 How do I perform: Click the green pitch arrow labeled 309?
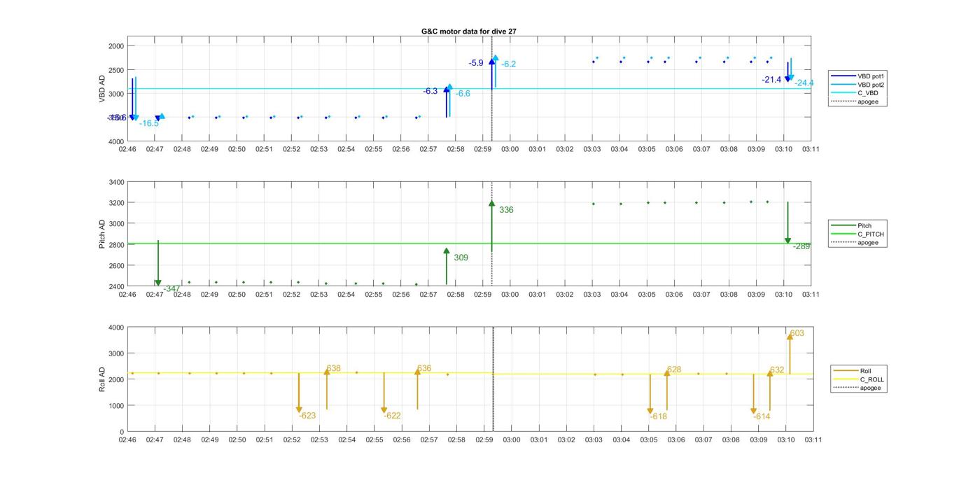point(446,266)
